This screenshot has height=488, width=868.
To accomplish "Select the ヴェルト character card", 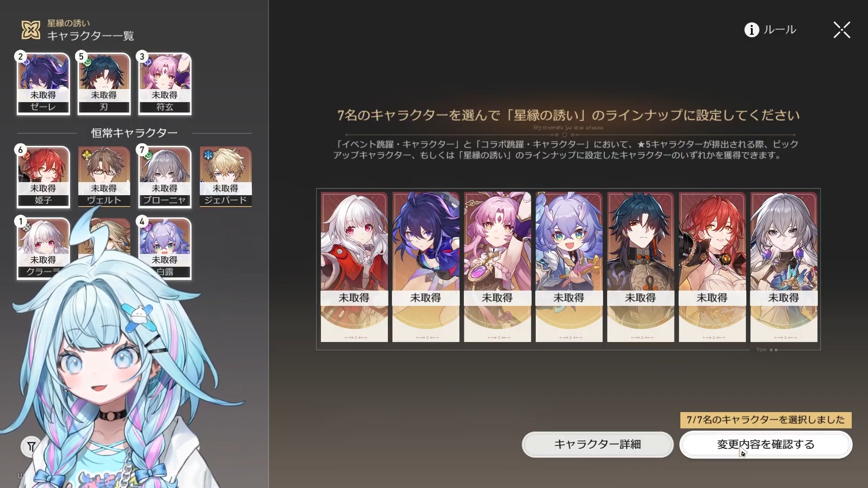I will click(x=104, y=177).
